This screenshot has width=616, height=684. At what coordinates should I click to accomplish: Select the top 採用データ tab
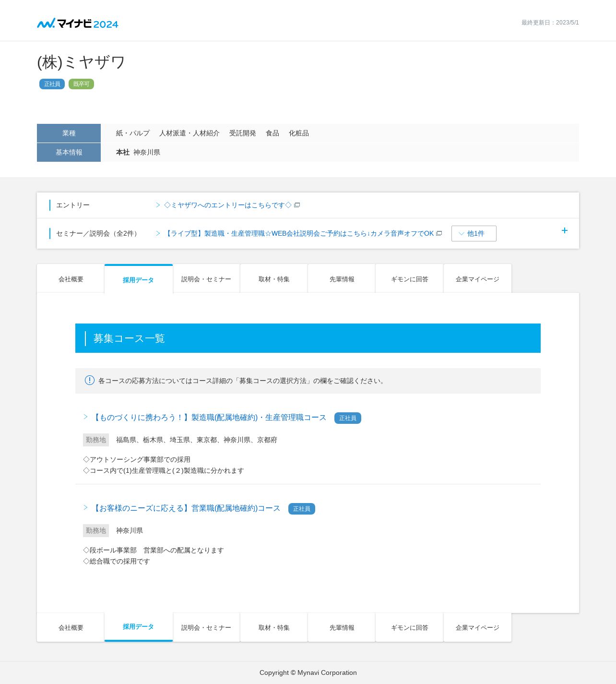[x=139, y=279]
